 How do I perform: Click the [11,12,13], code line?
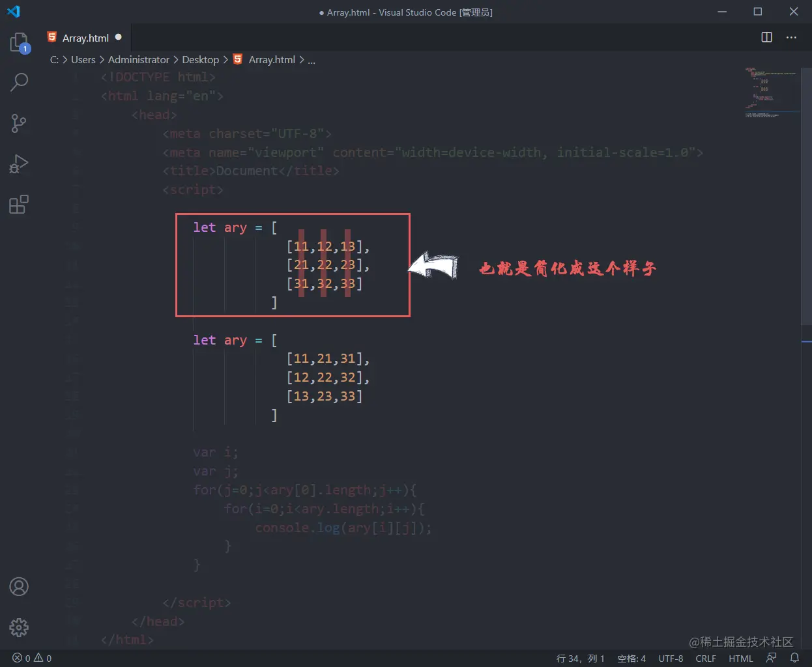pos(328,246)
